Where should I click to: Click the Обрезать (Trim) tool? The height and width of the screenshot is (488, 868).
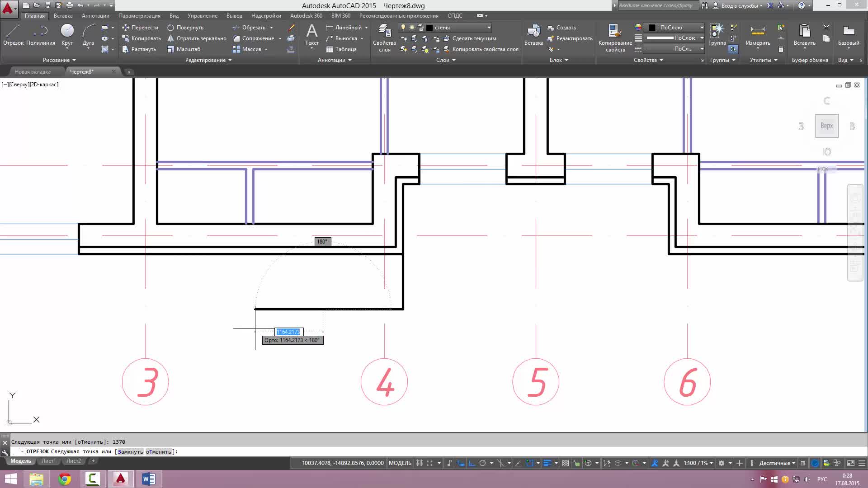[249, 28]
